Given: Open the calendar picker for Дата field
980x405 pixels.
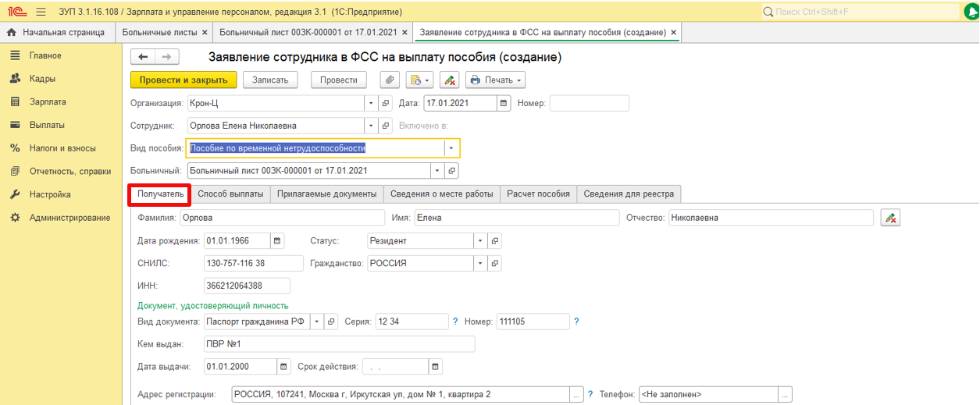Looking at the screenshot, I should point(504,103).
